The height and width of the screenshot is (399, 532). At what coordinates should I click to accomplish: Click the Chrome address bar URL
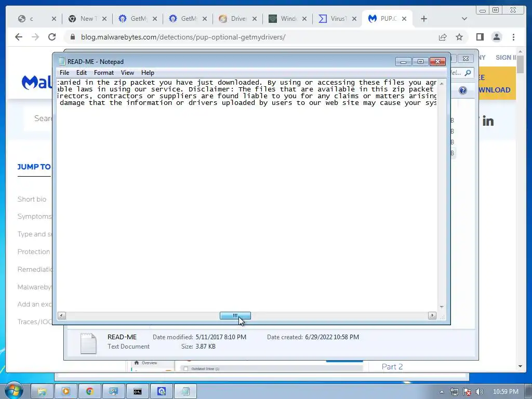183,37
